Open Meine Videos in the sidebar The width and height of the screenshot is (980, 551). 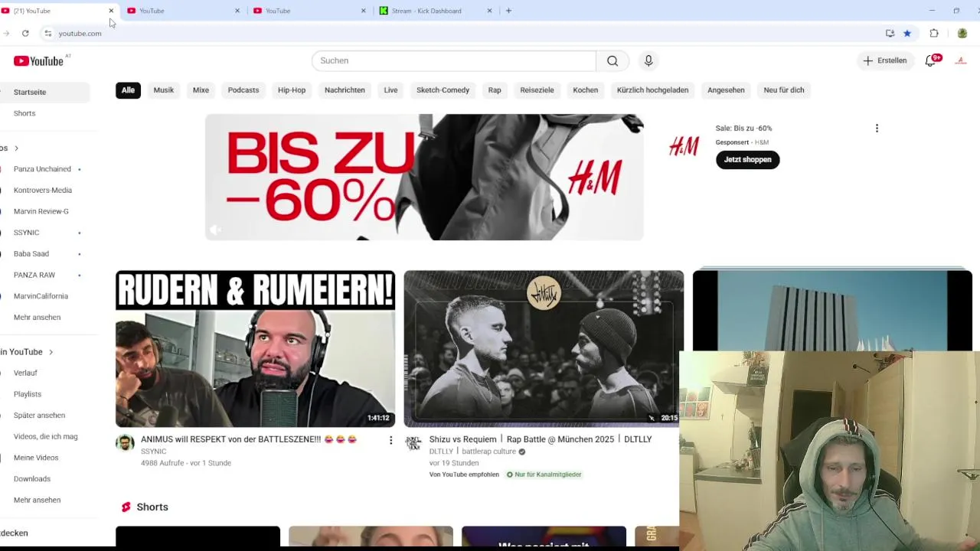(x=36, y=458)
